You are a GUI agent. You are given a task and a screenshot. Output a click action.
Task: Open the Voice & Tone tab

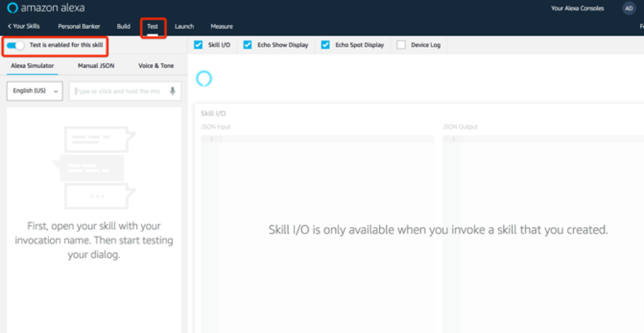pyautogui.click(x=156, y=66)
